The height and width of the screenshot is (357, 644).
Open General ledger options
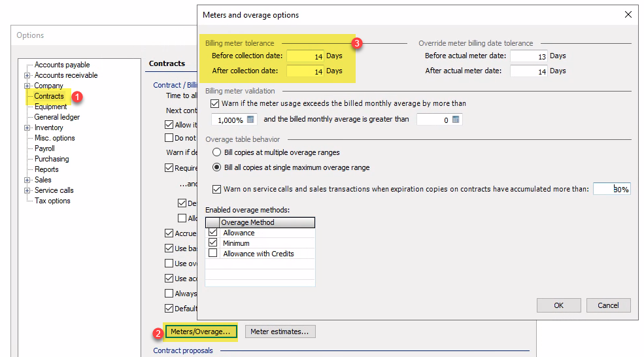57,117
